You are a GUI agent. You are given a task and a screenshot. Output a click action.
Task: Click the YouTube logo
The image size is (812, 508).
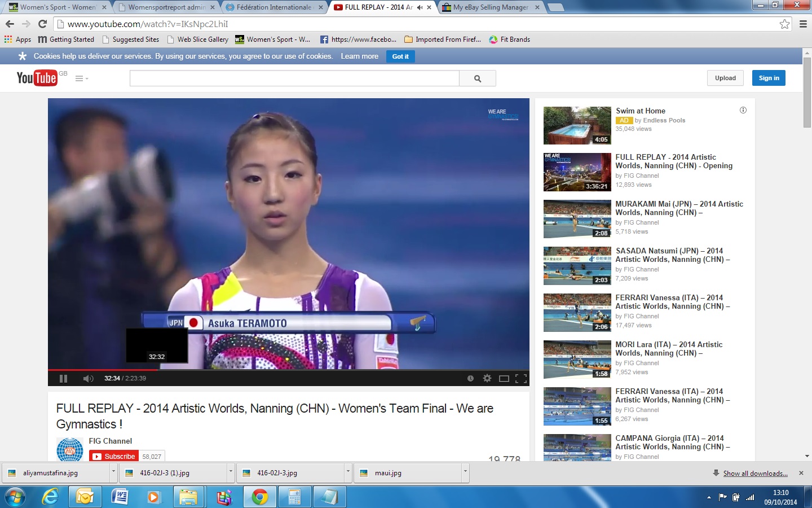coord(37,78)
